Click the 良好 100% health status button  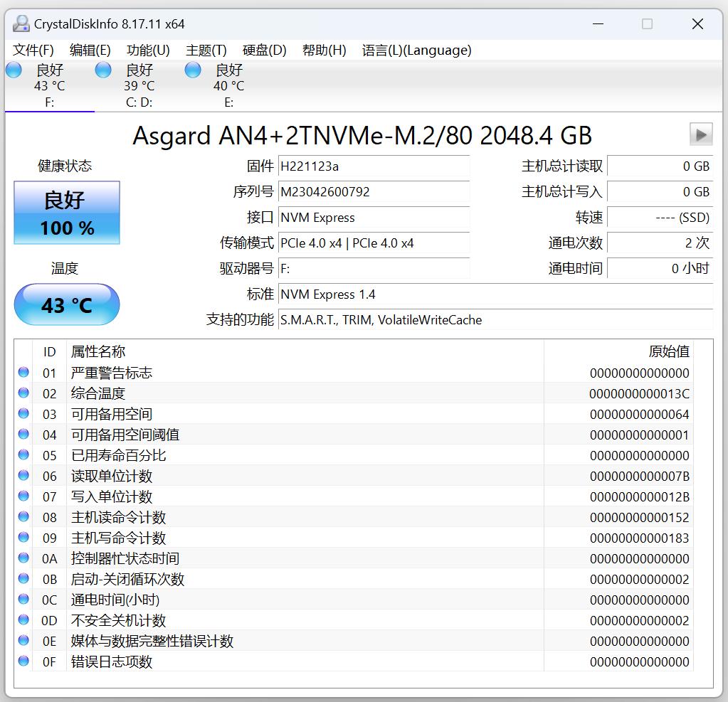(66, 212)
